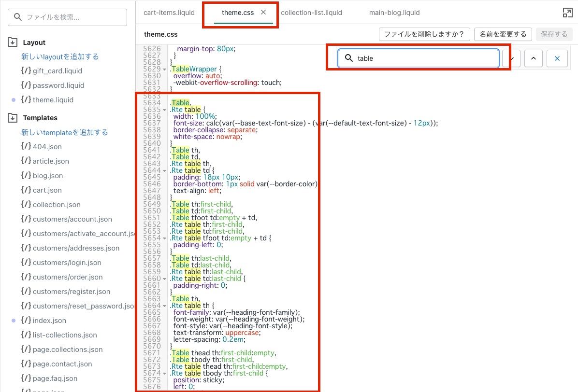Click the Templates section heading
Viewport: 578px width, 392px height.
(40, 118)
